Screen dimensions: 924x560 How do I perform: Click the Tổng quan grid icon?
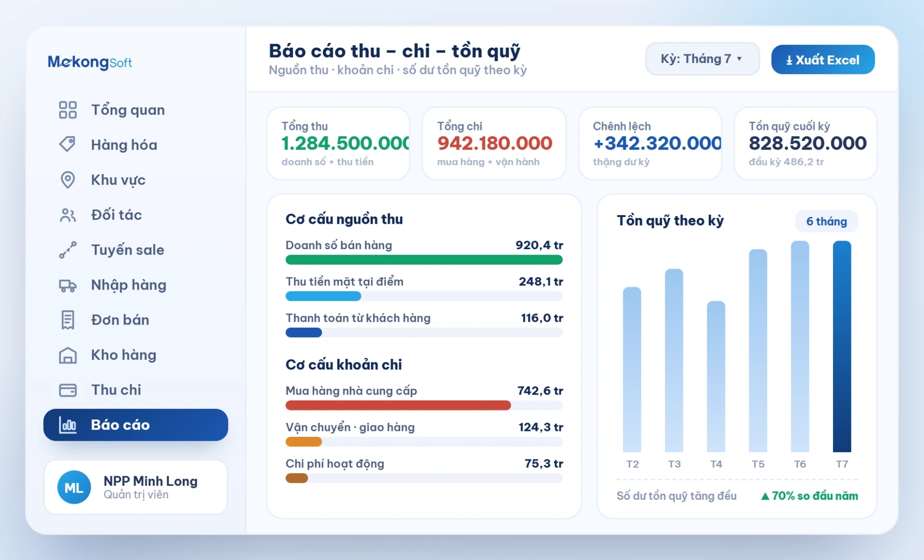click(x=68, y=110)
